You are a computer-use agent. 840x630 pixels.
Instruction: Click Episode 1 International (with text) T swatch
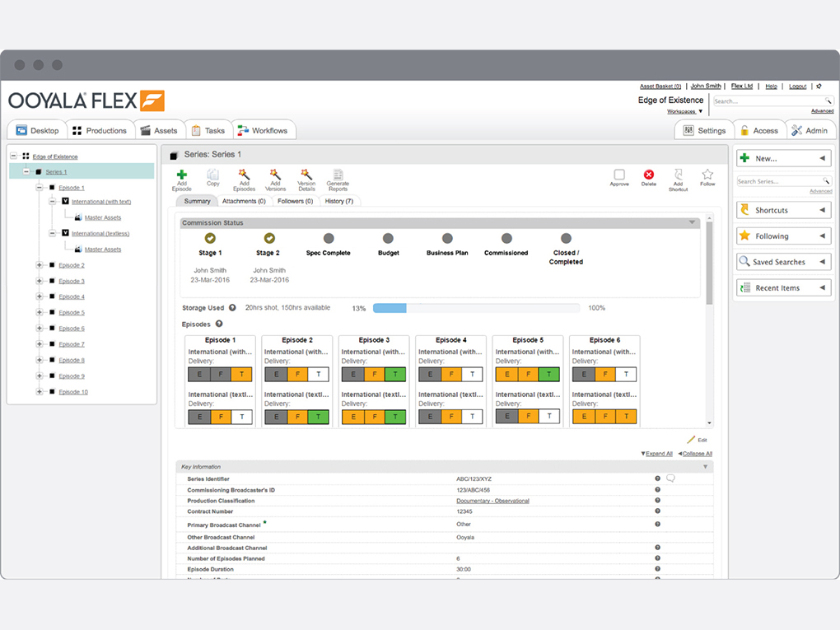[x=241, y=374]
